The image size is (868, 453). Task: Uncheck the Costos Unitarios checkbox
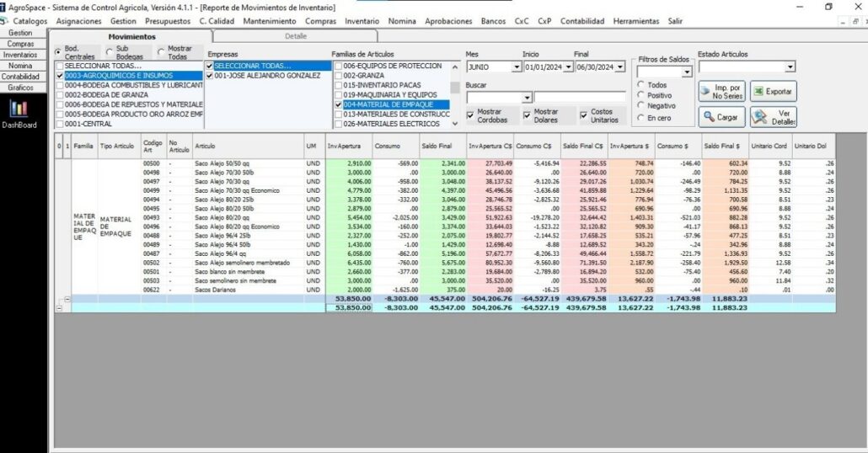pos(584,115)
